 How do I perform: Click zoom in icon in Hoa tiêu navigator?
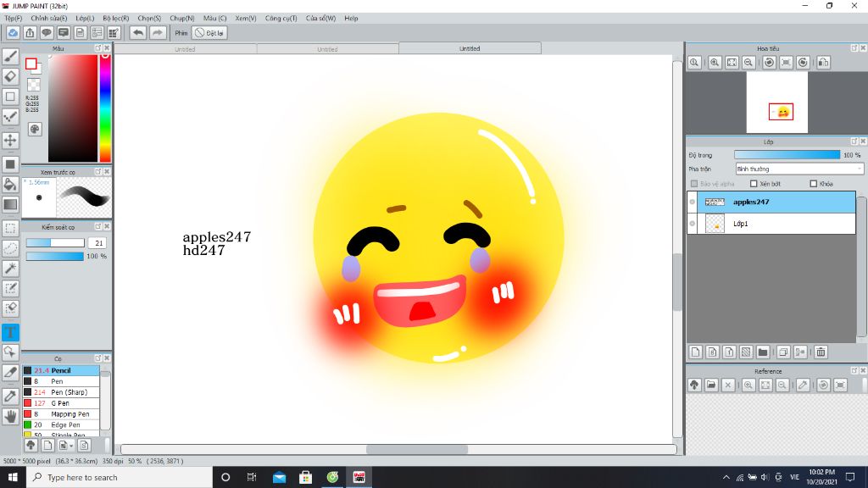click(715, 63)
